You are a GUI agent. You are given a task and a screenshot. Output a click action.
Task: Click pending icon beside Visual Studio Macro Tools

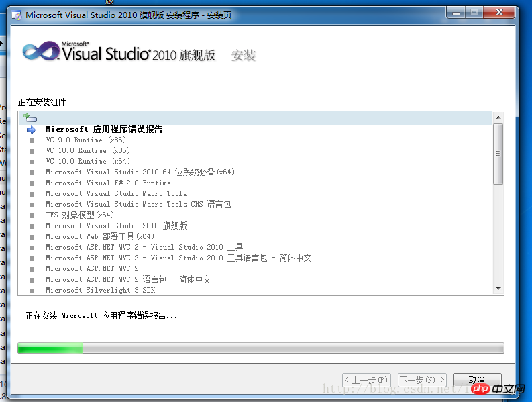pyautogui.click(x=32, y=194)
